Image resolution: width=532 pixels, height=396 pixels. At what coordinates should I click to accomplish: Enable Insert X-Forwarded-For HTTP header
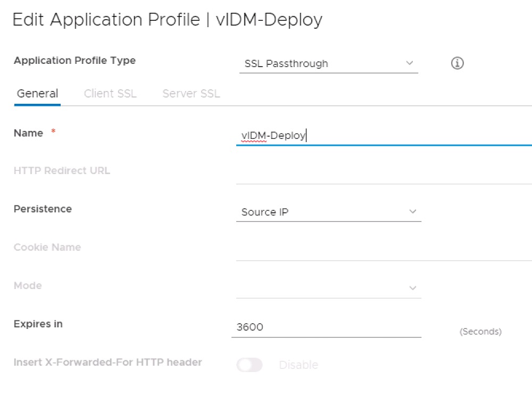(250, 365)
